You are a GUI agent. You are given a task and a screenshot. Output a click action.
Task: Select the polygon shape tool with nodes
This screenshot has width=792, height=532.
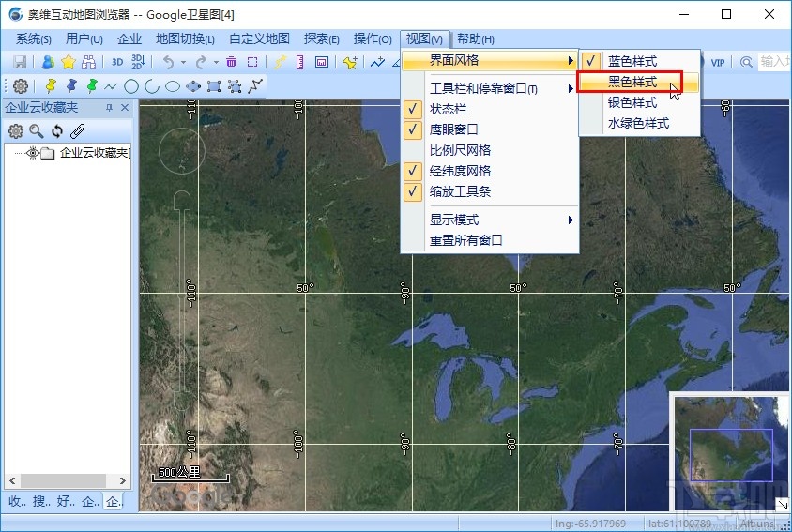click(193, 86)
